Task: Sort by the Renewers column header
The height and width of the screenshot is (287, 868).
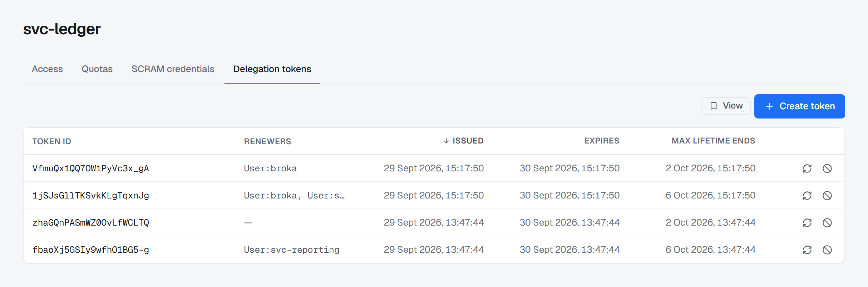Action: tap(268, 141)
